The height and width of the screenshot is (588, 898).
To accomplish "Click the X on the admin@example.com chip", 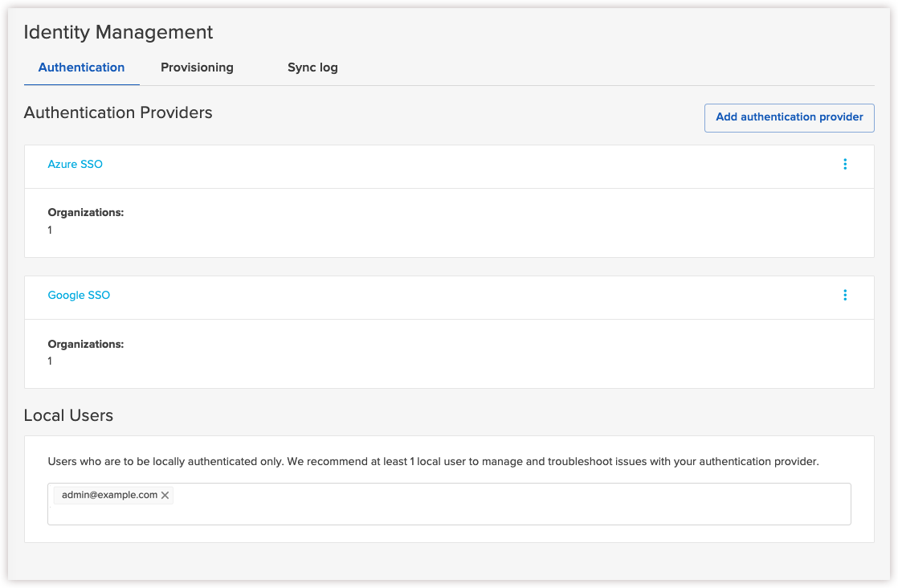I will (x=165, y=495).
